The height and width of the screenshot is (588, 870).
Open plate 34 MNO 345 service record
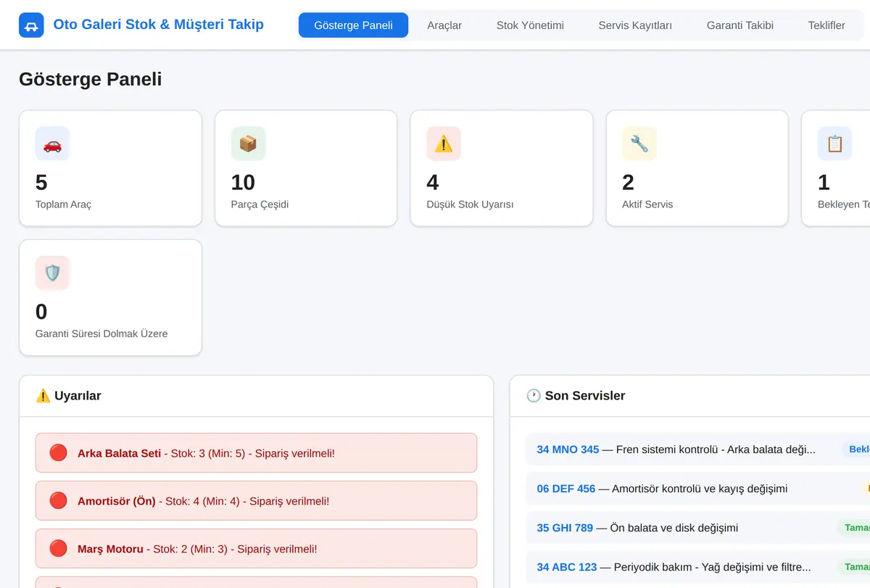pyautogui.click(x=568, y=450)
